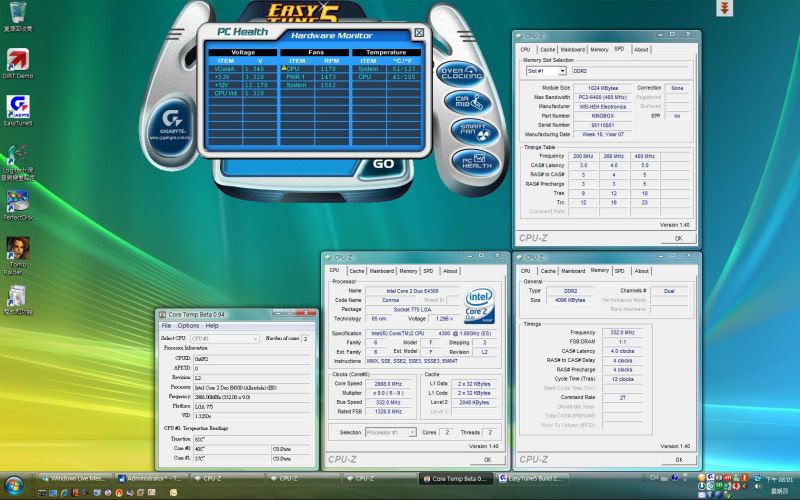Image resolution: width=800 pixels, height=500 pixels.
Task: Open the PC Health section in EasyTune5
Action: tap(476, 162)
